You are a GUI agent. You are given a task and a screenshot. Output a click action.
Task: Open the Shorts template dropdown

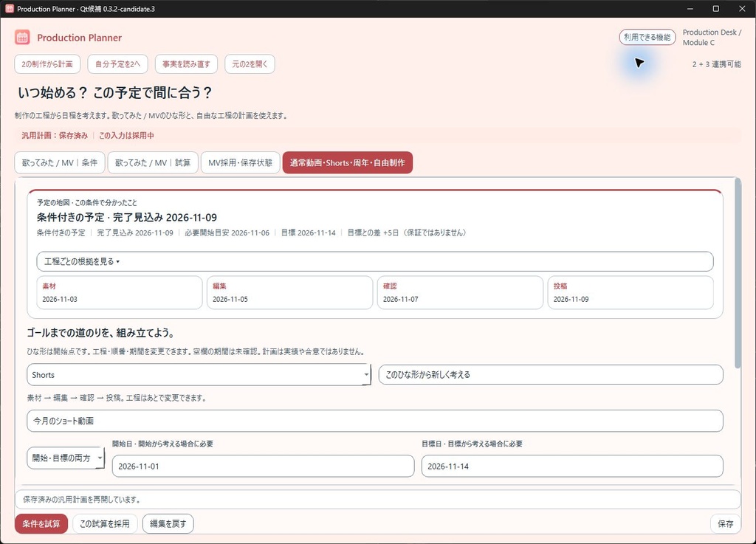(199, 375)
